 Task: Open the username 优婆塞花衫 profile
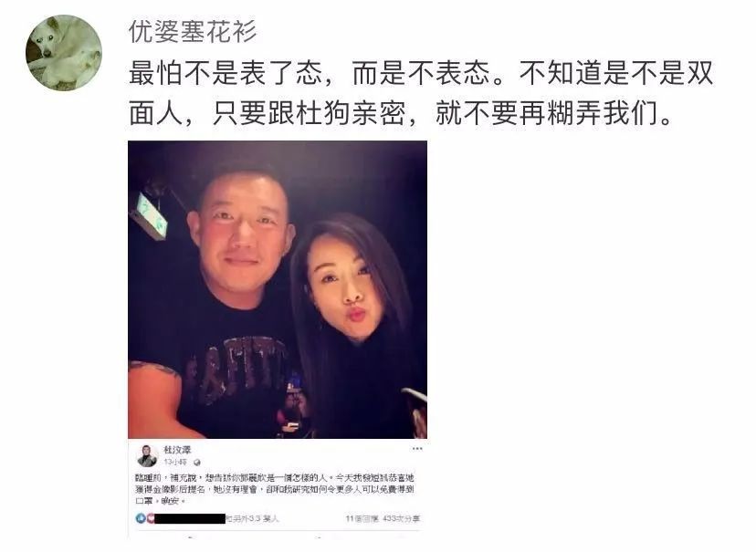193,32
